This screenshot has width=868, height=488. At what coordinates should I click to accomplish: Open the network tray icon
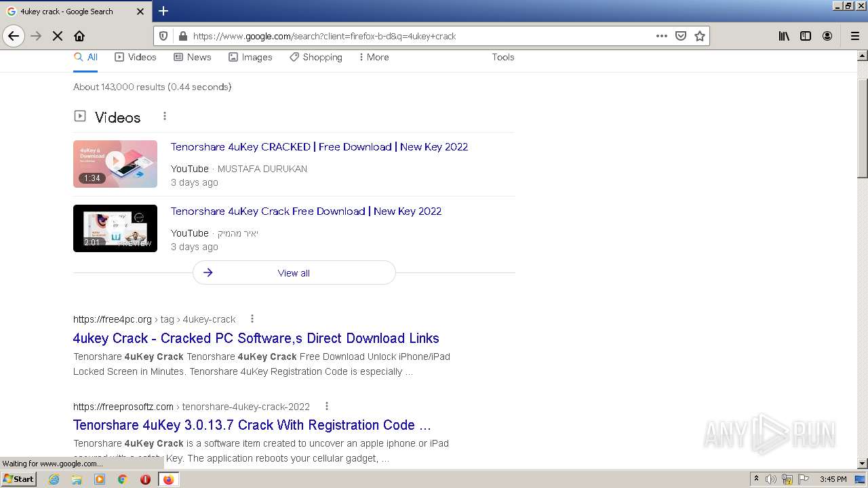click(x=787, y=479)
